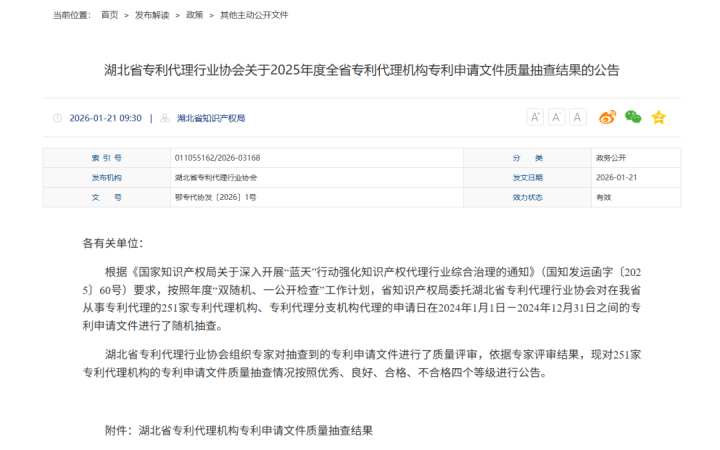Go to 首页 in breadcrumb
The width and height of the screenshot is (720, 450).
tap(109, 15)
